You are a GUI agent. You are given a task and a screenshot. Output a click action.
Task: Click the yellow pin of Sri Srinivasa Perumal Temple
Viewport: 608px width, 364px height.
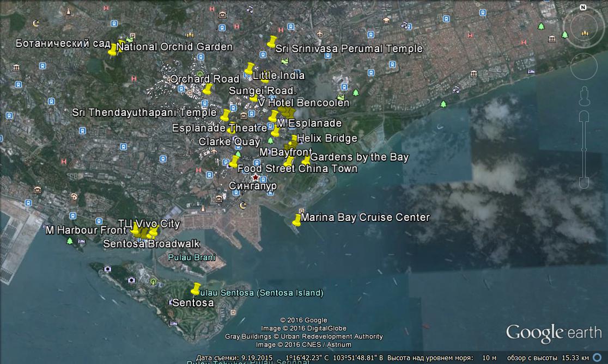pyautogui.click(x=272, y=42)
